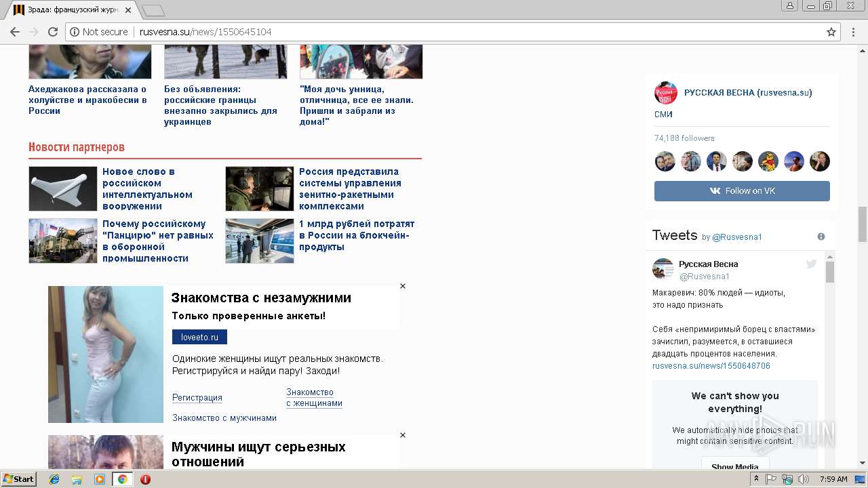The image size is (868, 488).
Task: Click the drone thumbnail for Новое слово article
Action: [x=63, y=188]
